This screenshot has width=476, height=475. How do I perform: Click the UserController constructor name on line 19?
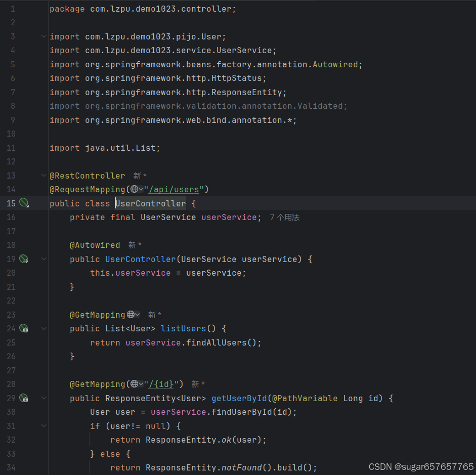click(141, 259)
